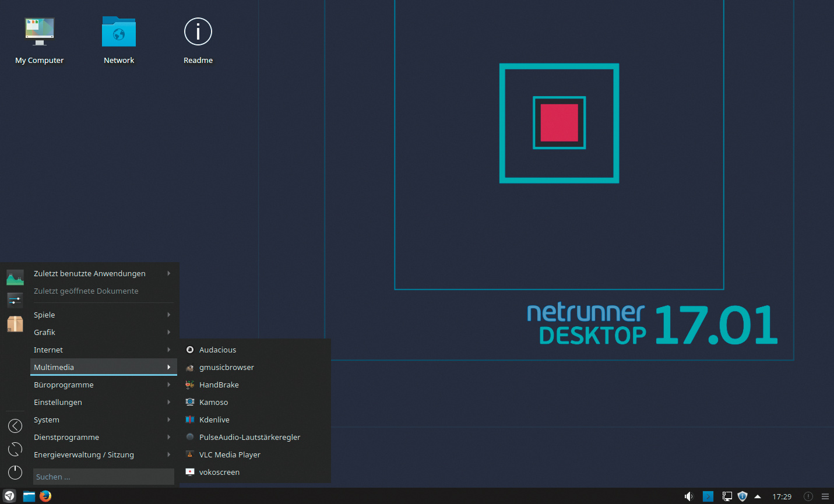Click the clock showing 17:29
834x504 pixels.
pyautogui.click(x=782, y=496)
